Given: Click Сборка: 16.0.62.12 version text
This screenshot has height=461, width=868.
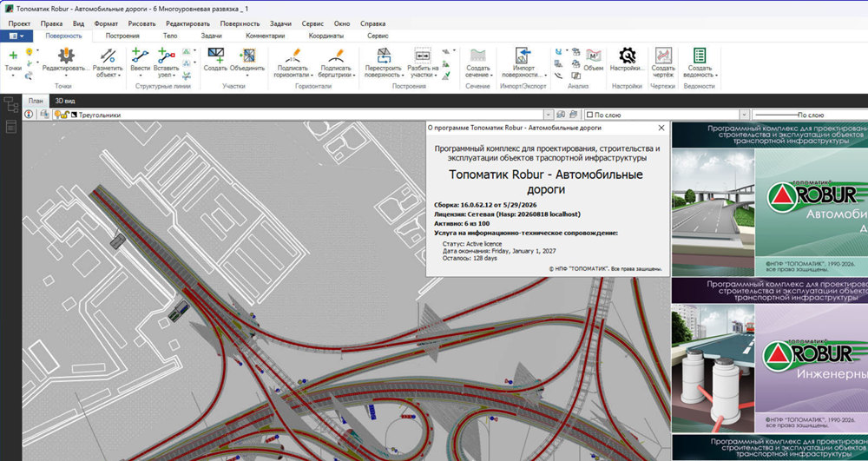Looking at the screenshot, I should 485,205.
